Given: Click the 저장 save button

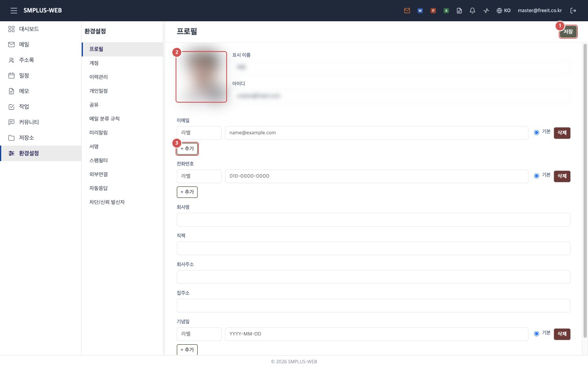Looking at the screenshot, I should point(568,32).
